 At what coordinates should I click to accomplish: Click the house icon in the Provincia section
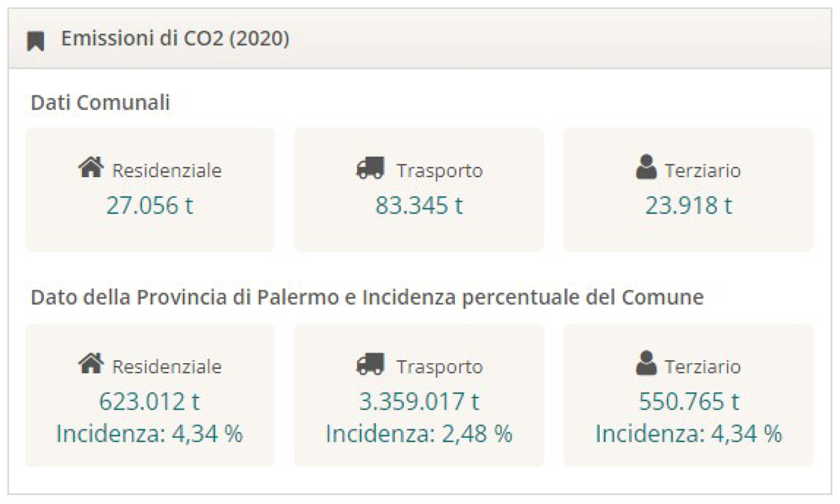tap(92, 365)
